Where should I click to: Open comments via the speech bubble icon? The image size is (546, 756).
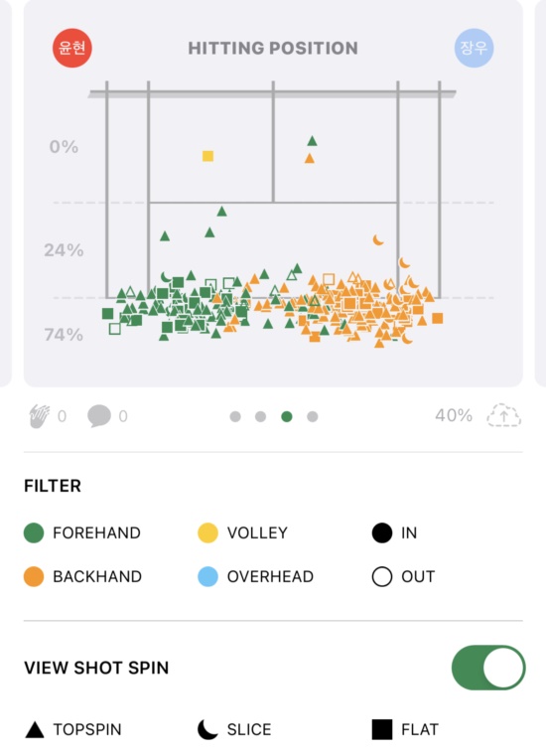[x=99, y=416]
